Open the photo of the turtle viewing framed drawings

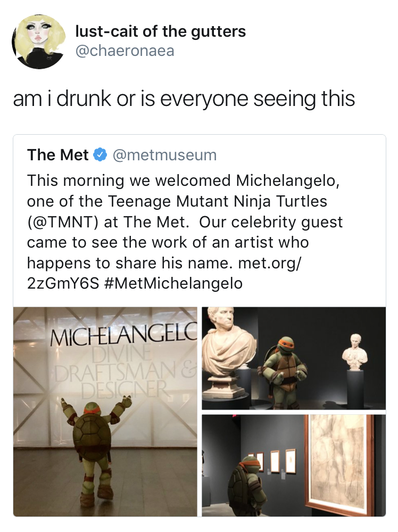click(x=294, y=465)
